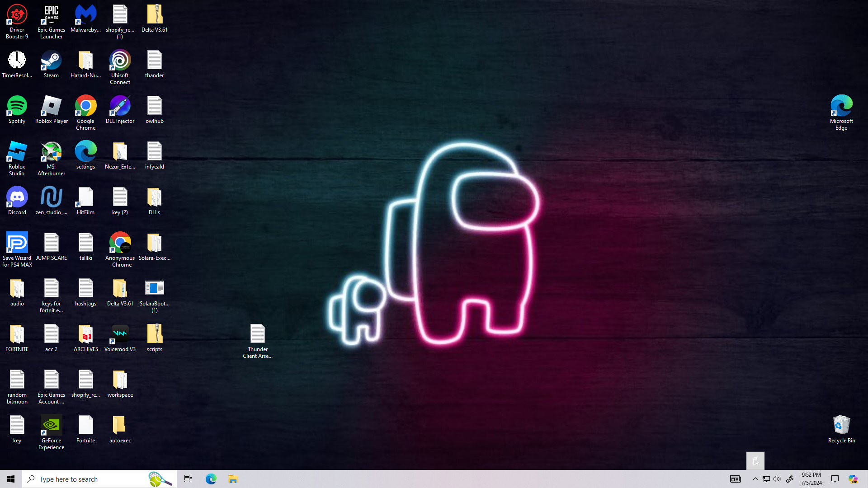The image size is (868, 488).
Task: Open File Explorer from the taskbar
Action: tap(233, 479)
